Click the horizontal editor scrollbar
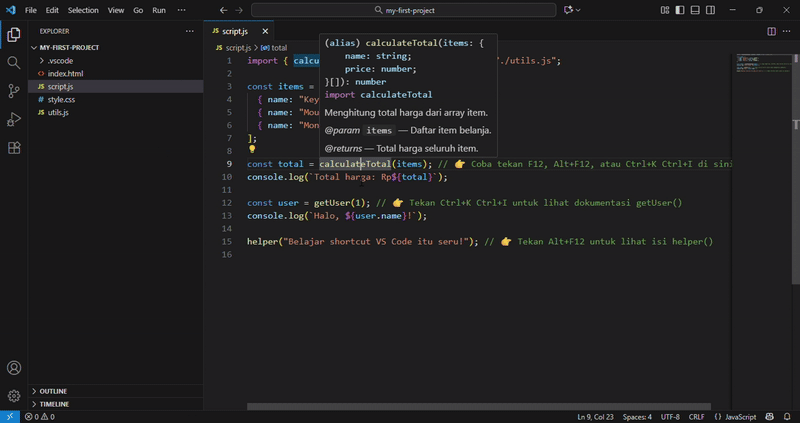800x423 pixels. (x=480, y=407)
